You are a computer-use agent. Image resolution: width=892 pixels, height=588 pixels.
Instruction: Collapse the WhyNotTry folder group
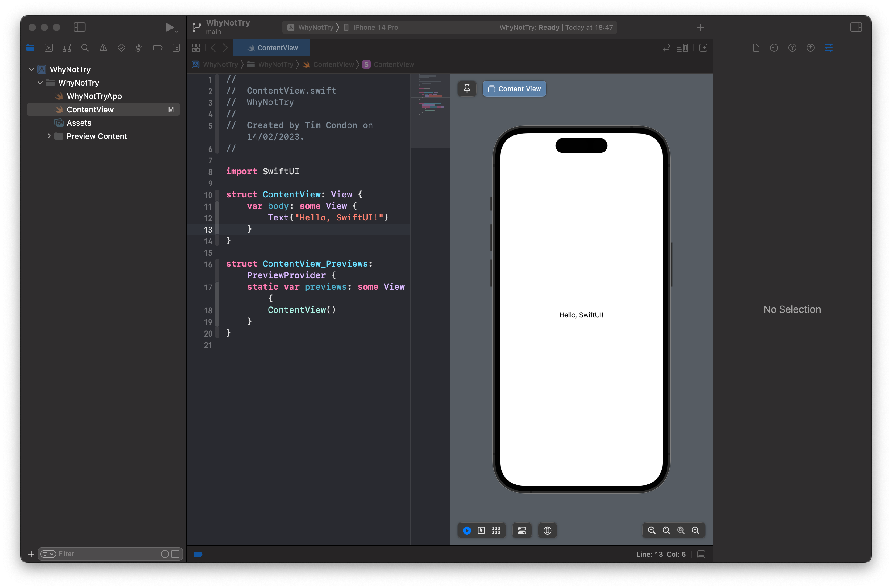pos(40,83)
